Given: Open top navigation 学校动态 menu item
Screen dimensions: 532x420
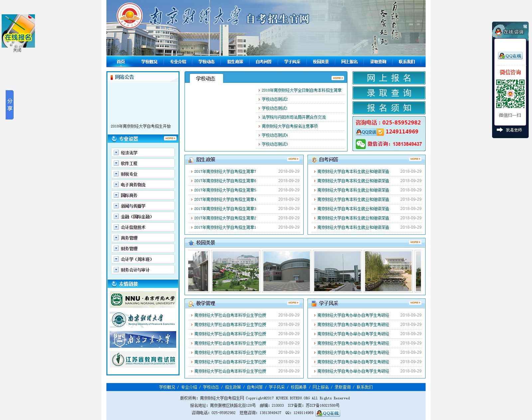Looking at the screenshot, I should pos(206,62).
